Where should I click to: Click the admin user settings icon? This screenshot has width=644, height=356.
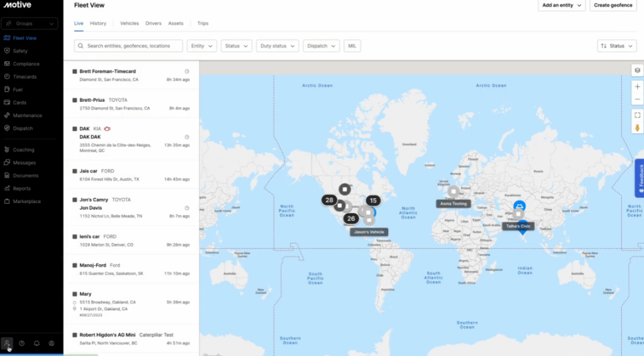[6, 343]
